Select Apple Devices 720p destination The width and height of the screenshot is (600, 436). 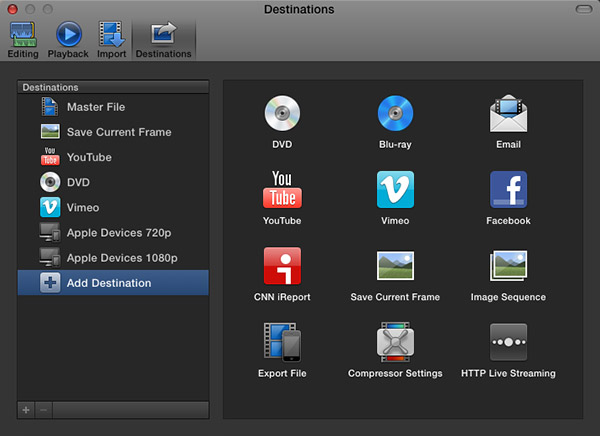(x=113, y=233)
